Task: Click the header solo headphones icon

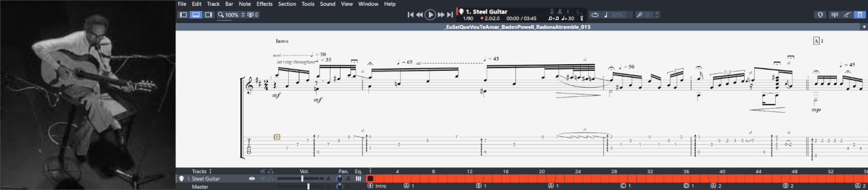Action: coord(270,171)
